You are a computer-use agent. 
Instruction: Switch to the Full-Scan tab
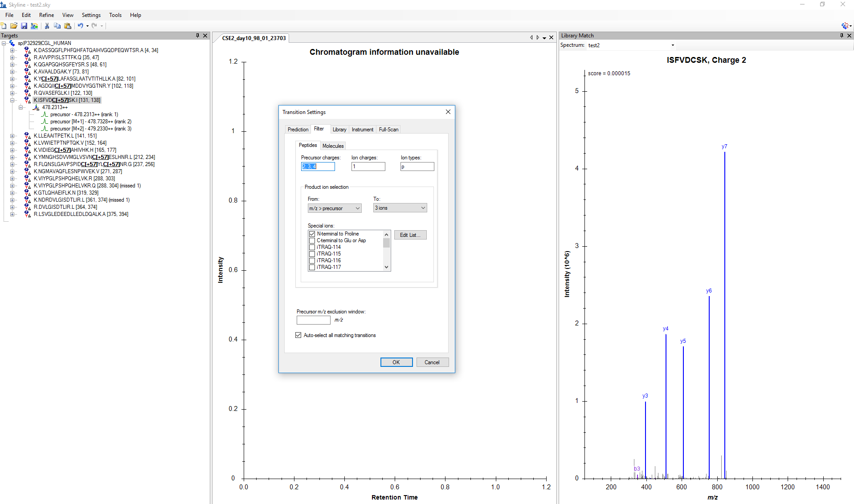[x=388, y=130]
